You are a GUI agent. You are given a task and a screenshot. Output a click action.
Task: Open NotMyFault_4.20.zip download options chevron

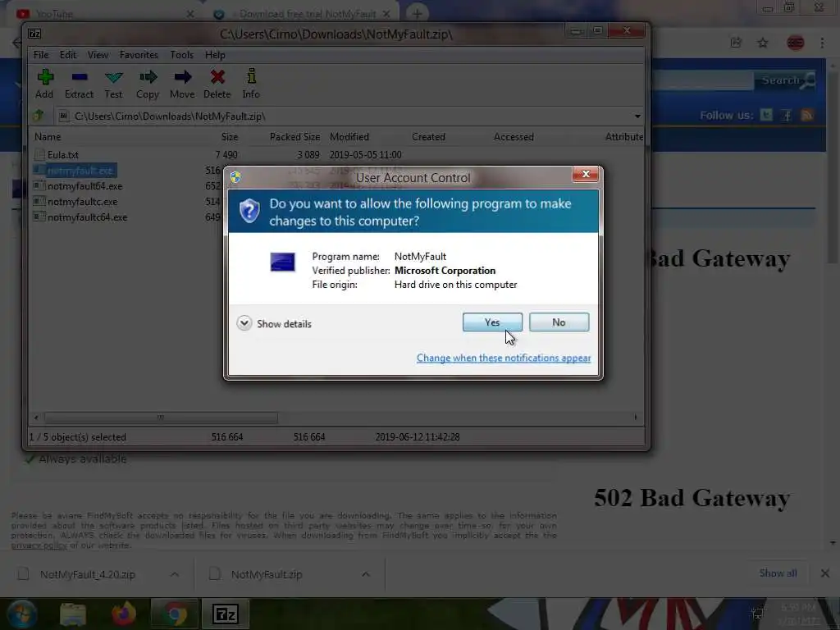click(x=175, y=574)
